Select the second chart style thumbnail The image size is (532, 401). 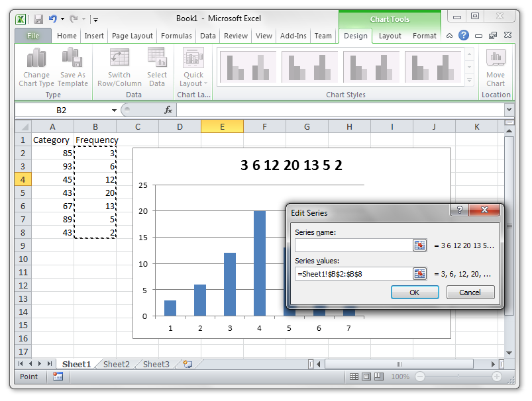[x=309, y=67]
